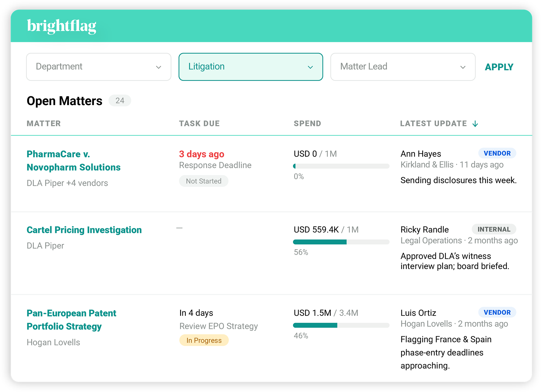Click the Latest Update sort arrow icon
This screenshot has width=541, height=392.
pyautogui.click(x=475, y=124)
